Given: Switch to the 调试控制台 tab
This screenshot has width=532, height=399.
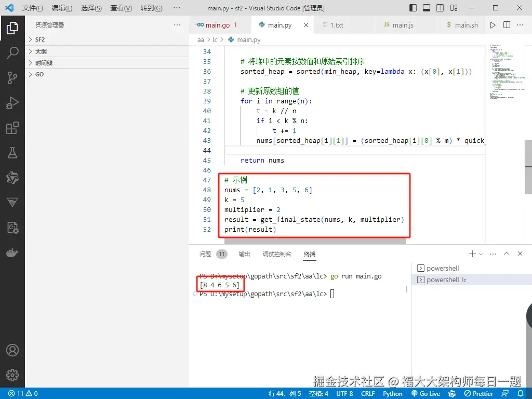Looking at the screenshot, I should click(277, 254).
